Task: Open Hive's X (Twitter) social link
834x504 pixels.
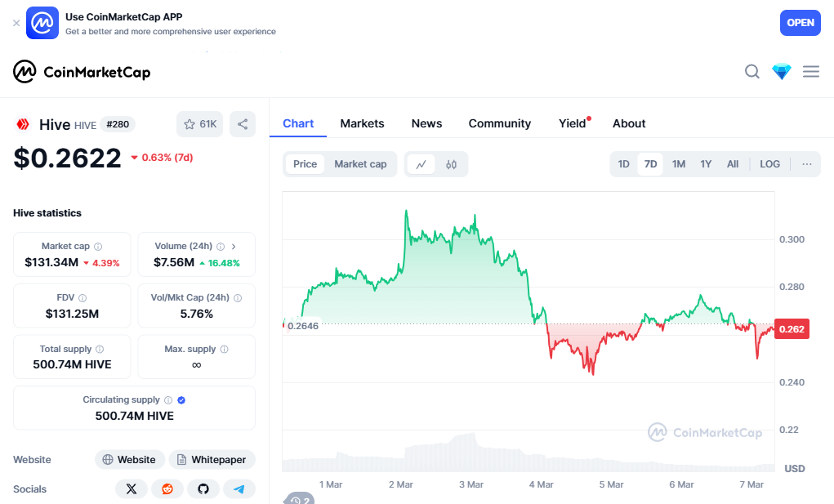Action: point(132,489)
